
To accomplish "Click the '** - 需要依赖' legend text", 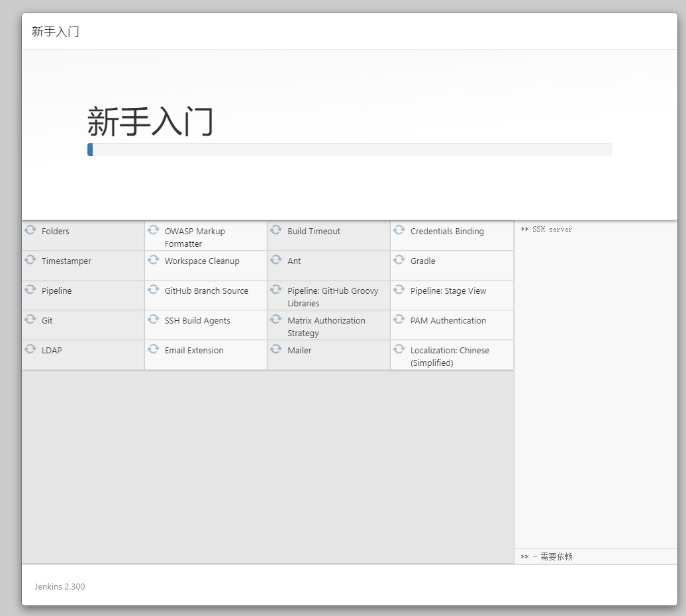I will 546,556.
